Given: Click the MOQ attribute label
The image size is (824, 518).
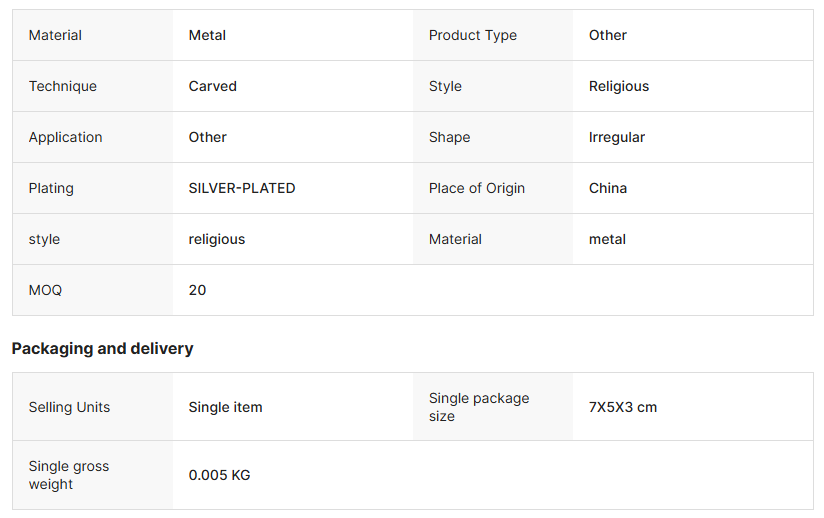Looking at the screenshot, I should (x=45, y=290).
